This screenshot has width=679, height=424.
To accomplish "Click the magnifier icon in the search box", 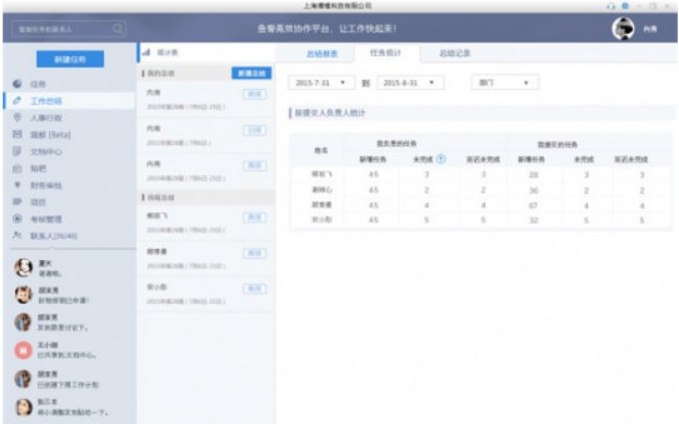I will [118, 29].
